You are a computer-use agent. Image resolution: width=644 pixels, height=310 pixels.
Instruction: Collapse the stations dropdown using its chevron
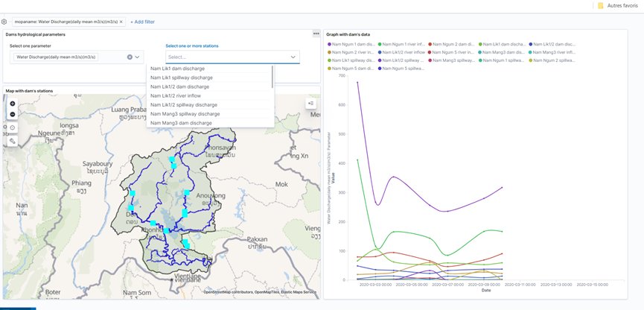(293, 57)
